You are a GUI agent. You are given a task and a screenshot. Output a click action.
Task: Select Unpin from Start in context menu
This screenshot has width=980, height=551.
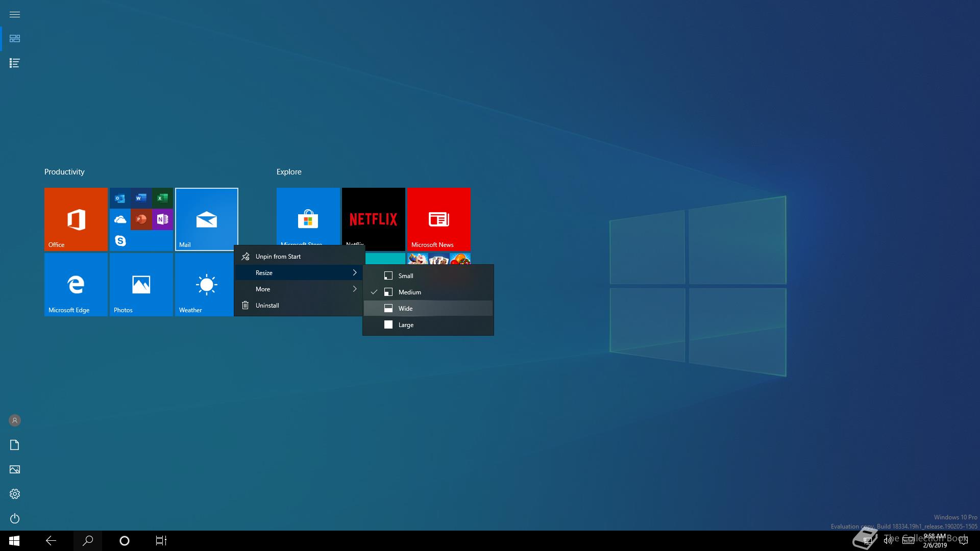click(x=299, y=257)
